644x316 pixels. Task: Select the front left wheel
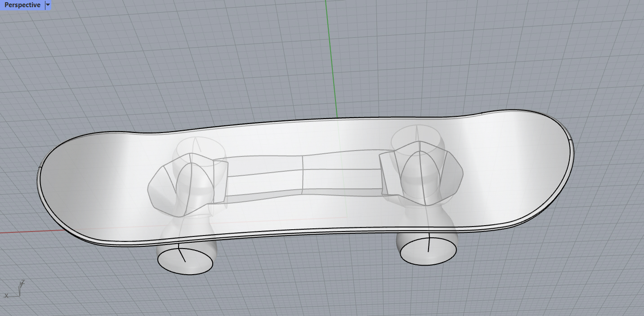(x=184, y=261)
